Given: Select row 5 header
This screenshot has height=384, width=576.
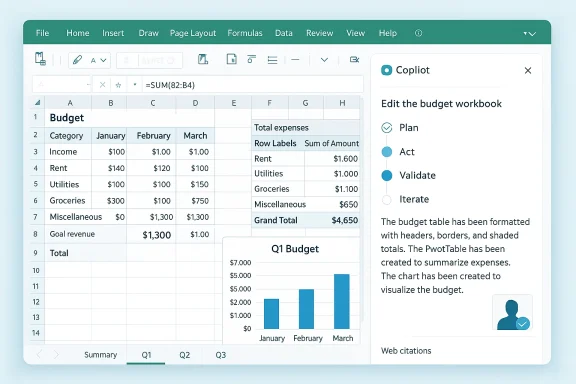Looking at the screenshot, I should point(36,184).
